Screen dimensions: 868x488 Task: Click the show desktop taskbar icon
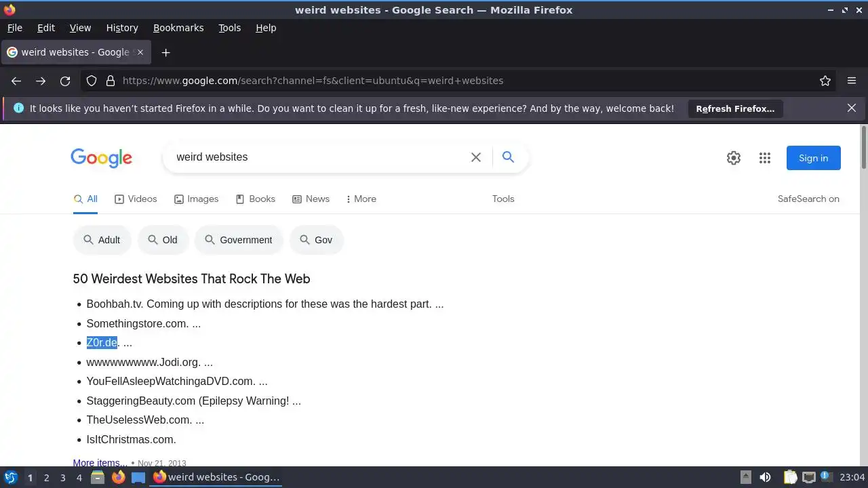point(138,477)
